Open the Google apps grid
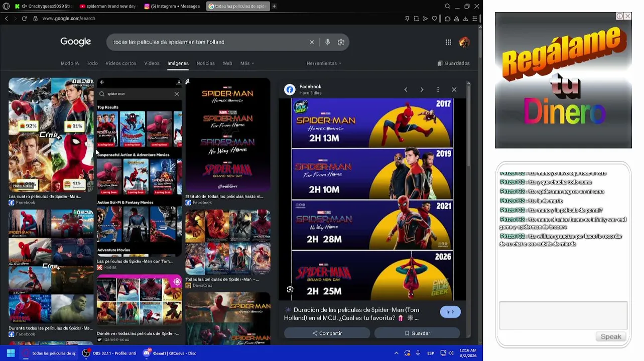The width and height of the screenshot is (644, 361). (448, 42)
